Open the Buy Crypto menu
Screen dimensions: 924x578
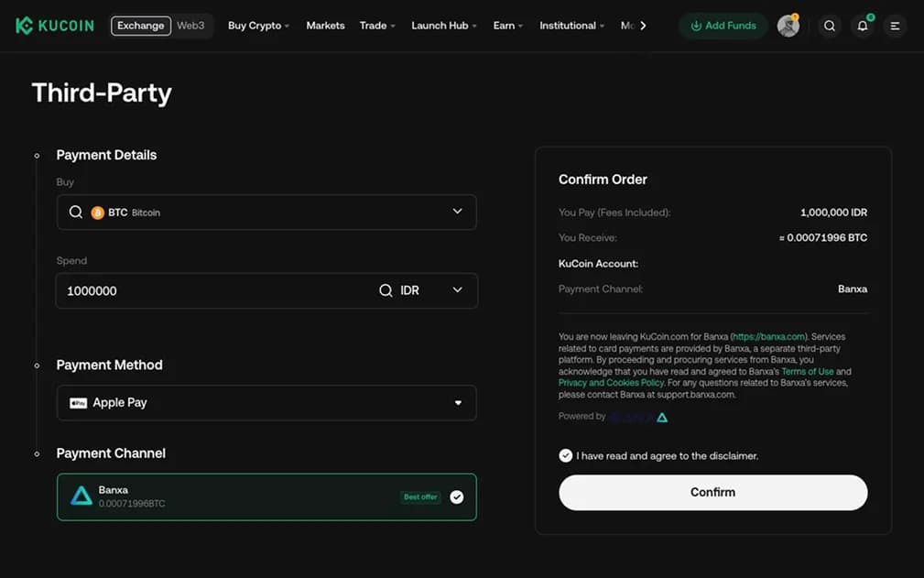pos(258,26)
